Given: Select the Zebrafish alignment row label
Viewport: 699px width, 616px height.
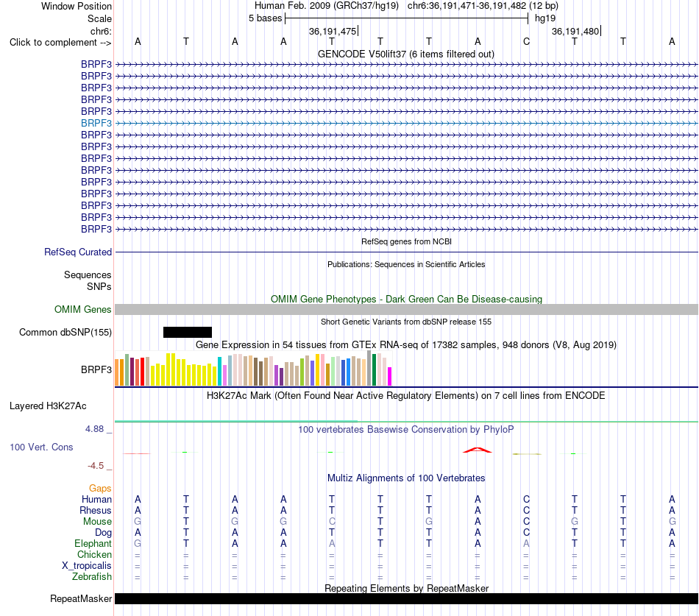Looking at the screenshot, I should [x=92, y=577].
